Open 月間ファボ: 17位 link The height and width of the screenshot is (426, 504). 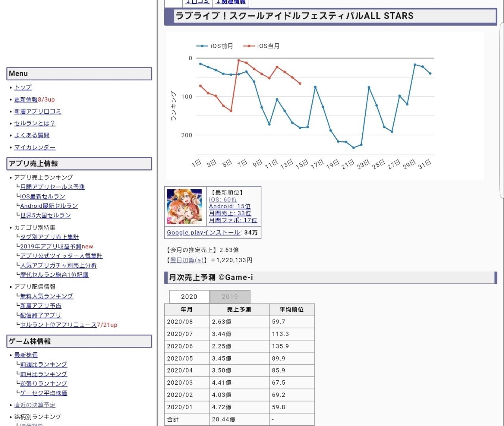[x=233, y=220]
